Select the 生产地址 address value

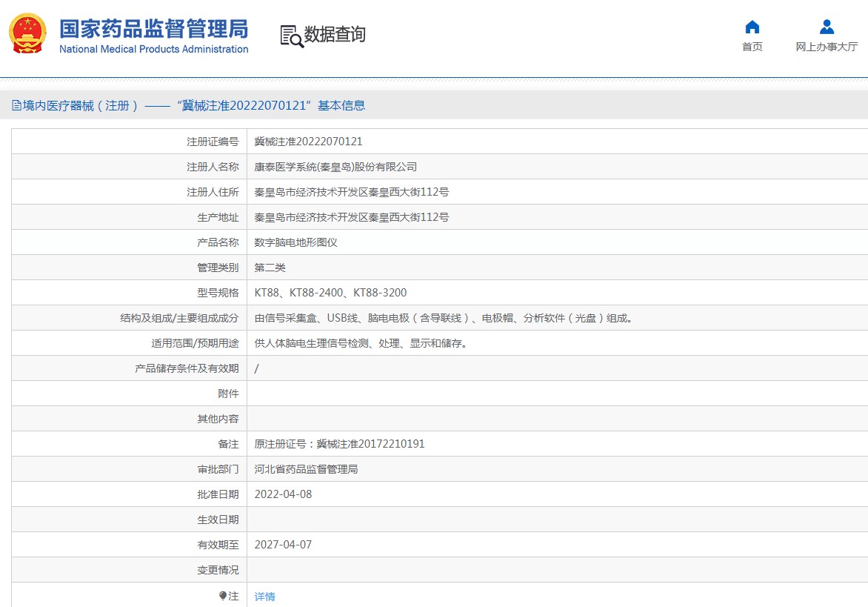352,217
